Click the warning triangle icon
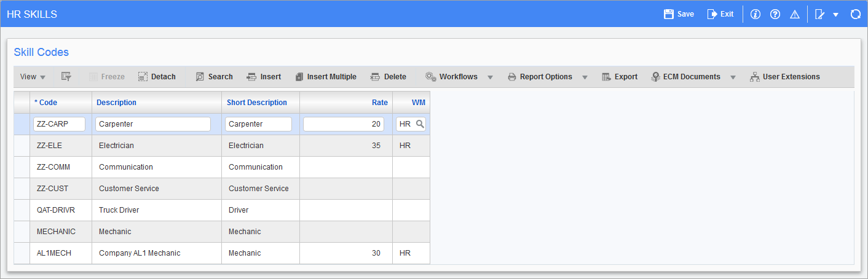Screen dimensions: 868x279 [x=795, y=14]
